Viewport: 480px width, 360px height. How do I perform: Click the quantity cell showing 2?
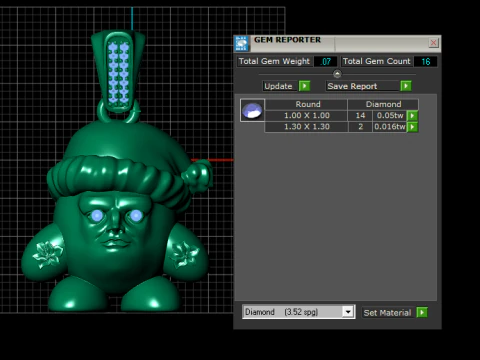360,127
